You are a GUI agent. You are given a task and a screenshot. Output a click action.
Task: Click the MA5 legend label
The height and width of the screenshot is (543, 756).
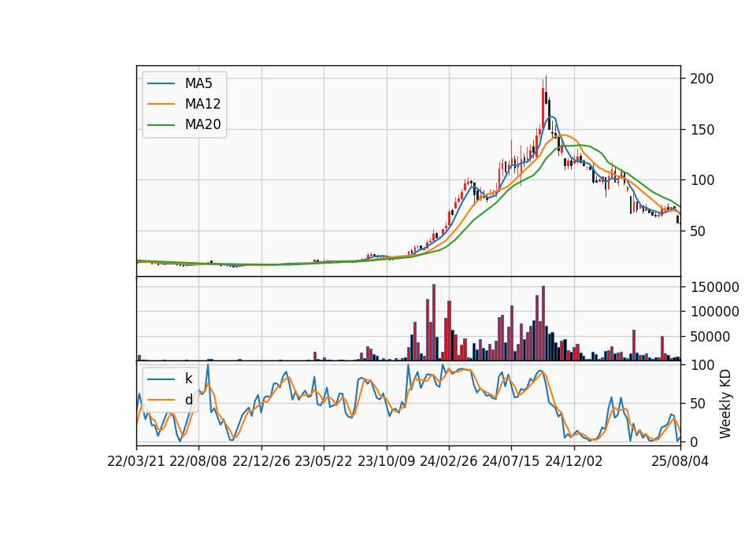(x=198, y=83)
